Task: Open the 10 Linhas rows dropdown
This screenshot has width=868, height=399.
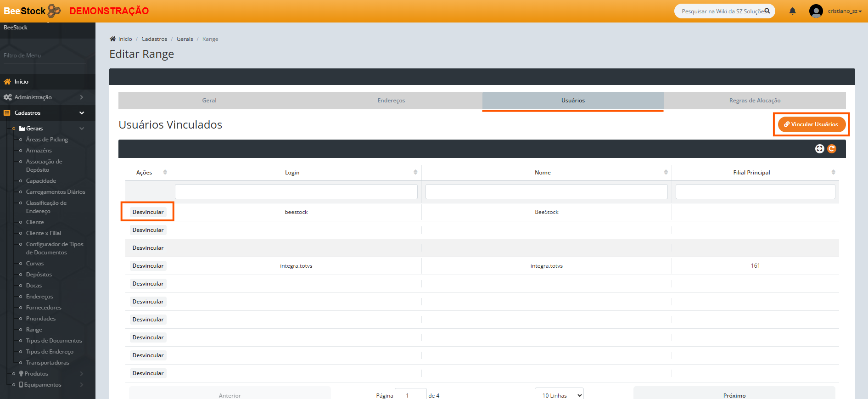Action: [559, 395]
